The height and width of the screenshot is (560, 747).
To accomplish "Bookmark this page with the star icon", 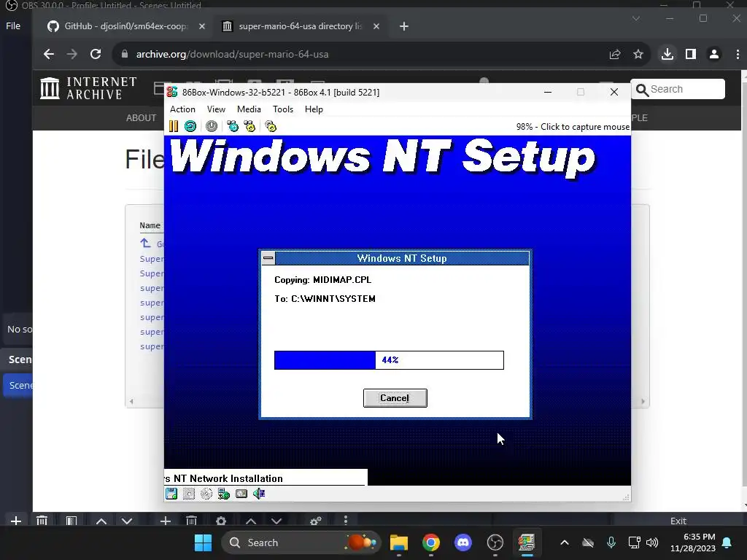I will 638,54.
